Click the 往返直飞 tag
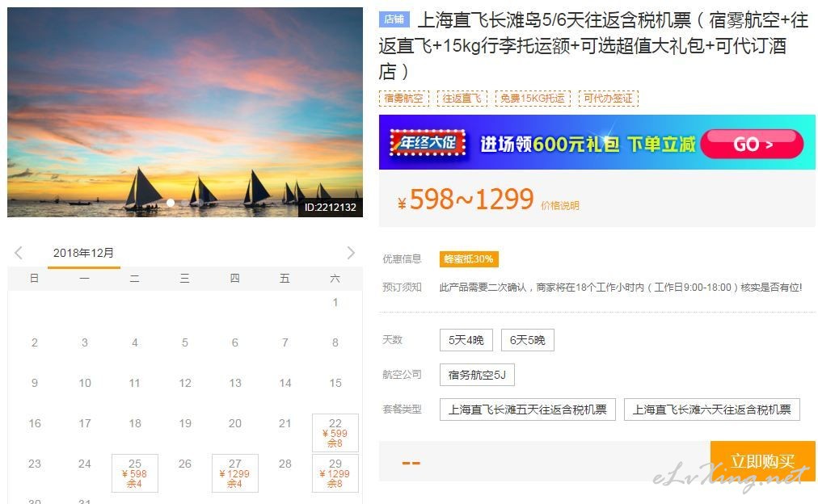The width and height of the screenshot is (818, 504). [x=462, y=98]
